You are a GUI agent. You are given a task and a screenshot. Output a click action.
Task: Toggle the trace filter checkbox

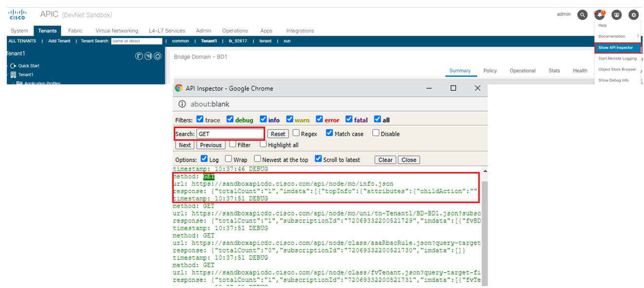pos(199,119)
